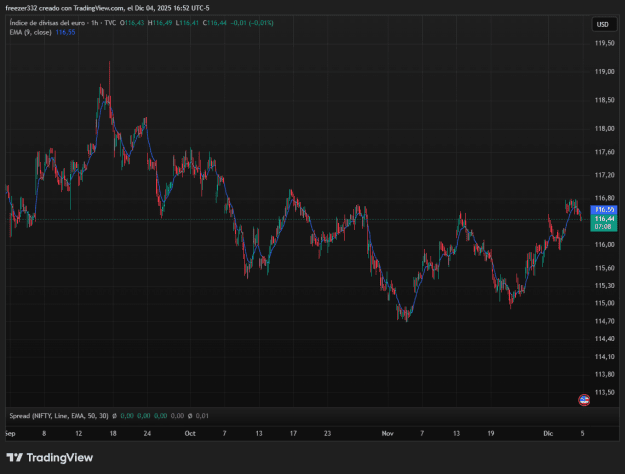Click the 115,00 price axis label
The width and height of the screenshot is (625, 474).
[604, 303]
